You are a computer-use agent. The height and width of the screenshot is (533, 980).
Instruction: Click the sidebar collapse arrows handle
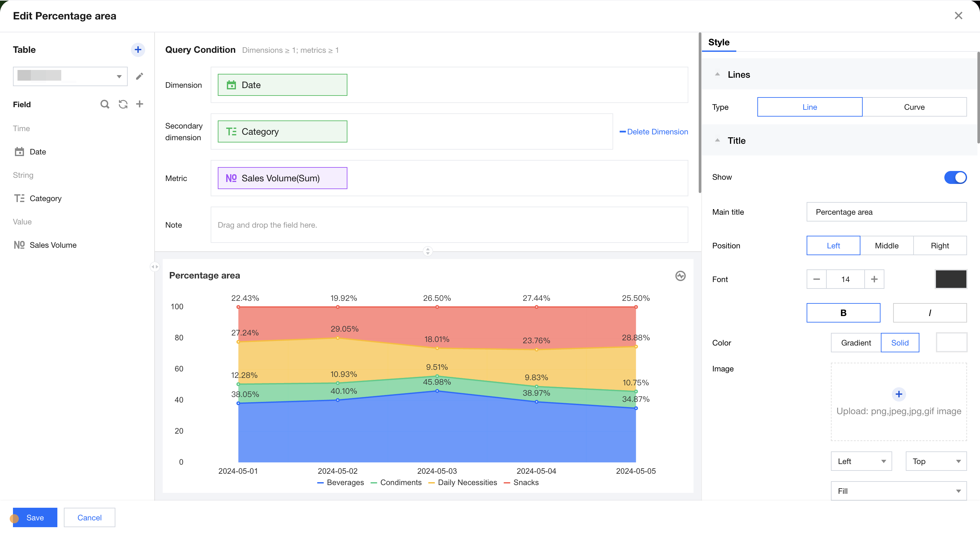(x=155, y=266)
